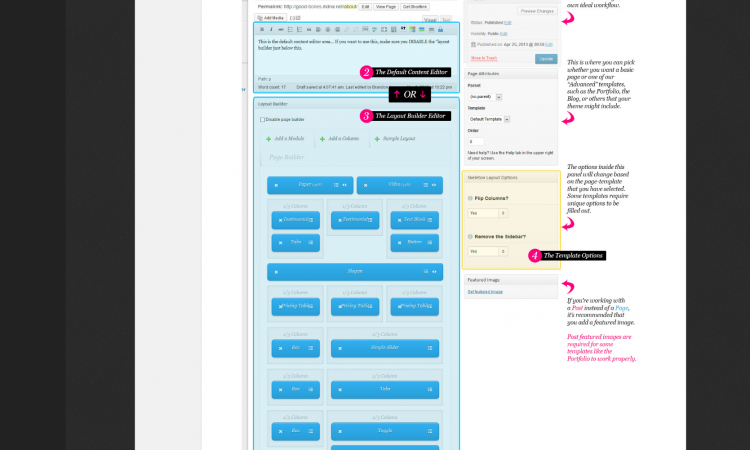The height and width of the screenshot is (450, 750).
Task: Open settings icon on the Simple Slider module
Action: 427,346
